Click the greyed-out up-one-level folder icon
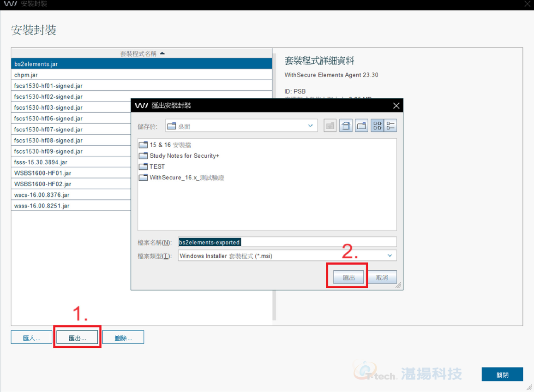Viewport: 534px width, 392px height. point(330,125)
